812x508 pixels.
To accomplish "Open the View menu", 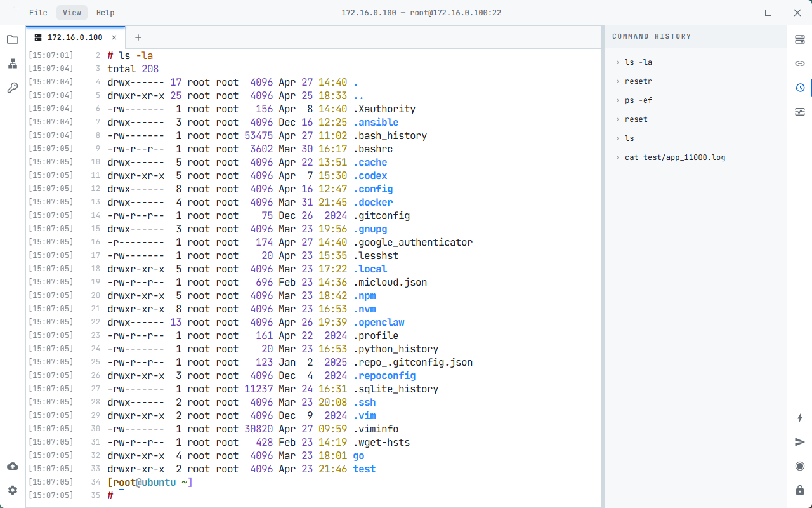I will coord(72,13).
